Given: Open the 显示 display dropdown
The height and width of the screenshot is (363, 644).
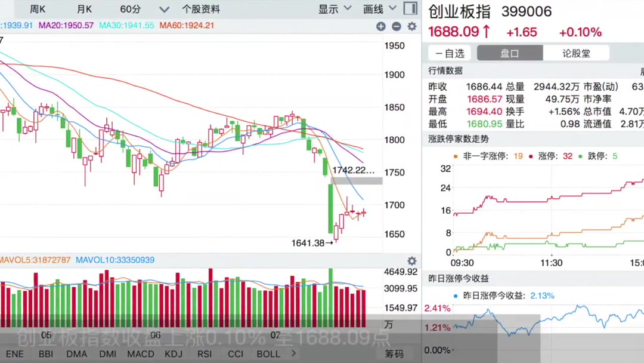Looking at the screenshot, I should pyautogui.click(x=334, y=9).
